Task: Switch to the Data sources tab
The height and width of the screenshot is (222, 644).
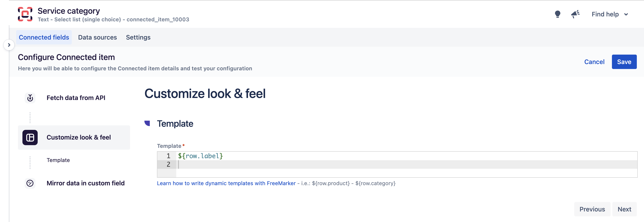Action: (x=98, y=37)
